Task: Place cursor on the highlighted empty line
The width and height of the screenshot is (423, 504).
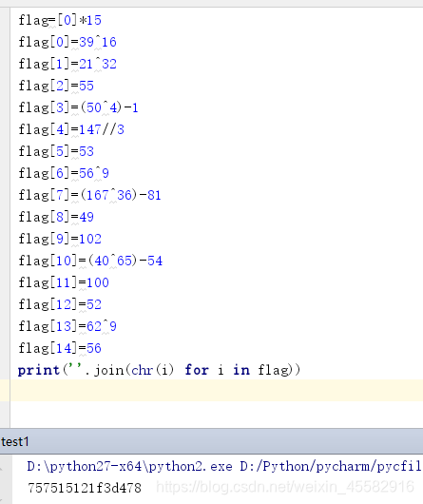Action: pyautogui.click(x=217, y=390)
